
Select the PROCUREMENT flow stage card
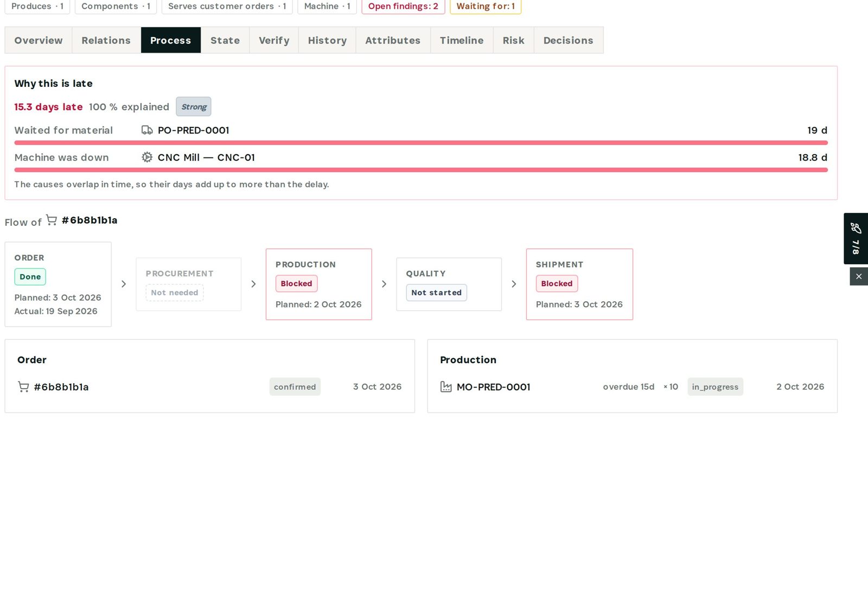pyautogui.click(x=189, y=284)
